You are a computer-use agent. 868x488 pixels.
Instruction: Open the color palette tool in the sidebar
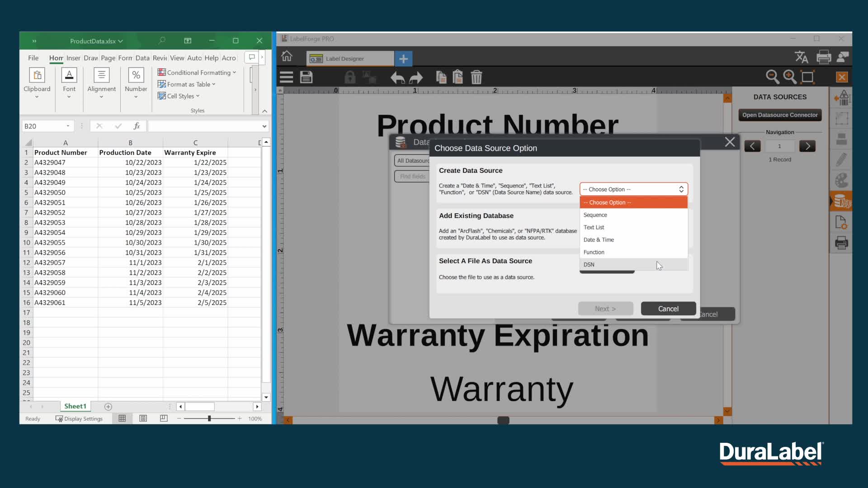click(x=841, y=181)
